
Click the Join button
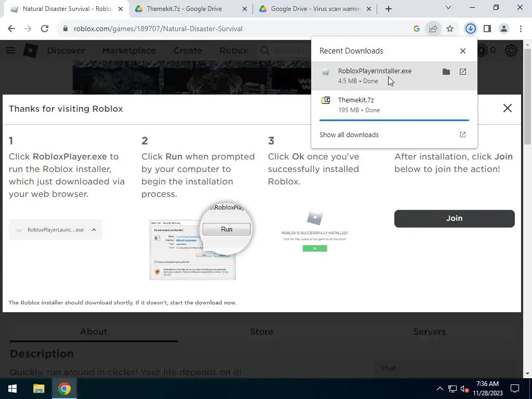pos(454,219)
